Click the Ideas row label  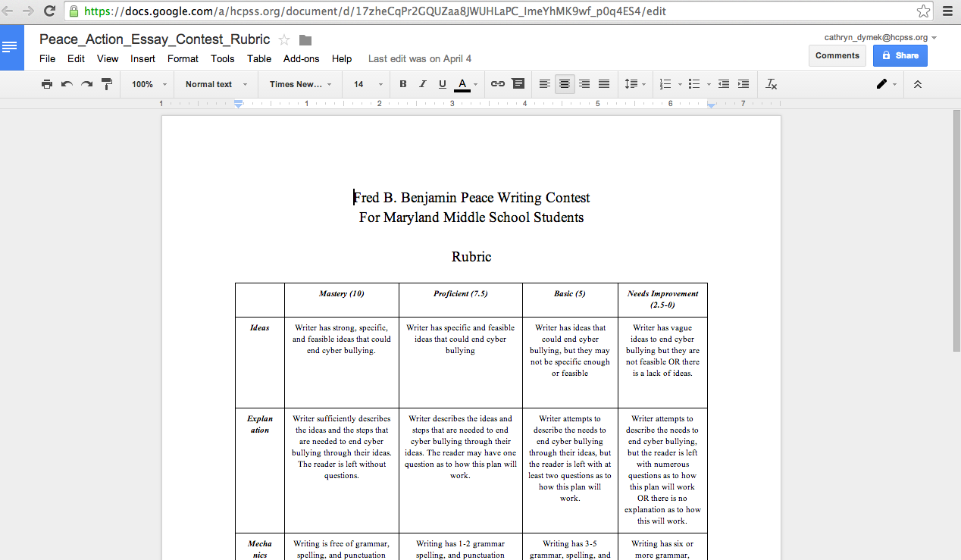(260, 328)
